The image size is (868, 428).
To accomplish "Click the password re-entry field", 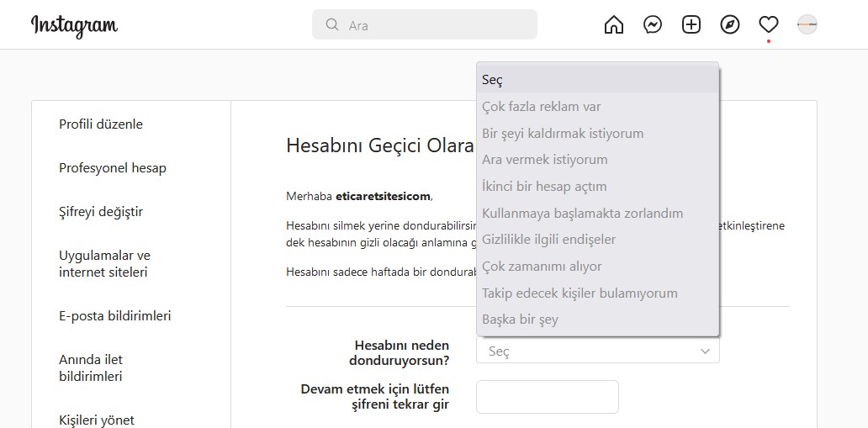I will pos(547,396).
